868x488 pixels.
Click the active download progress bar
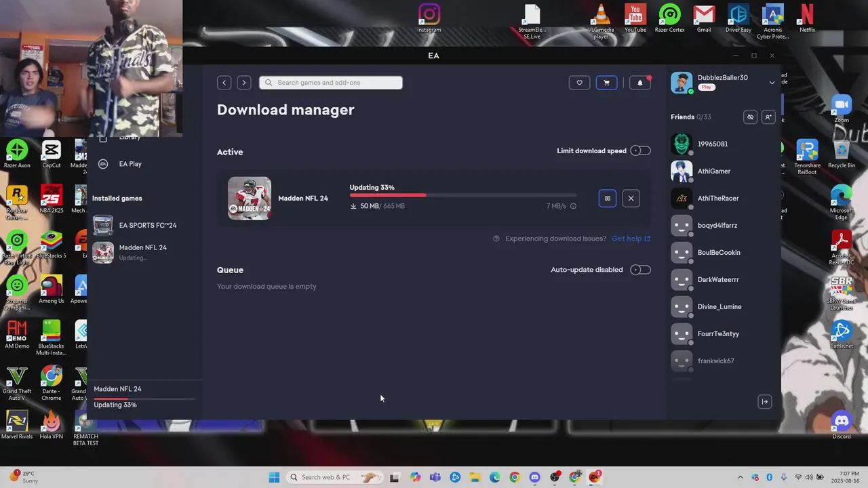463,195
